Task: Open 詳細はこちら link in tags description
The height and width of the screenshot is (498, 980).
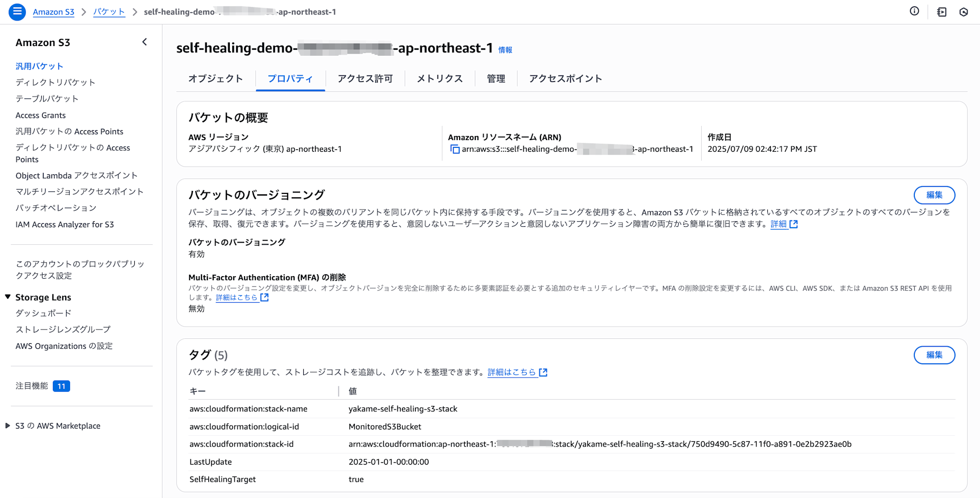Action: [512, 372]
